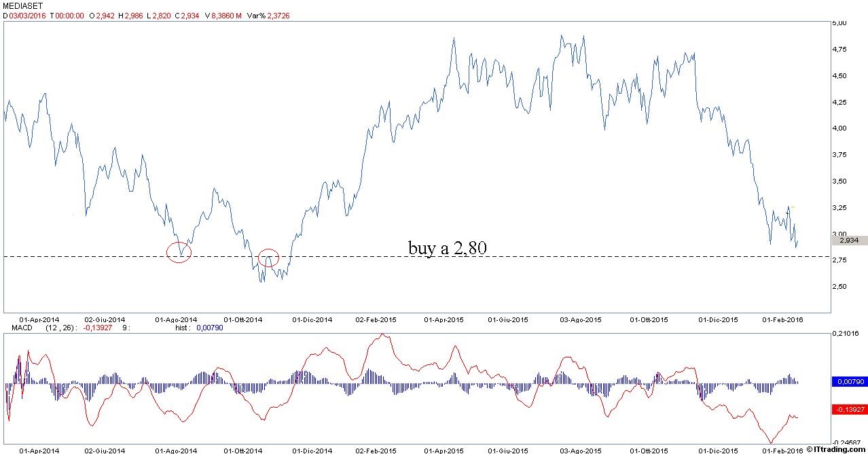
Task: Click the 3,75 price axis label
Action: 839,155
